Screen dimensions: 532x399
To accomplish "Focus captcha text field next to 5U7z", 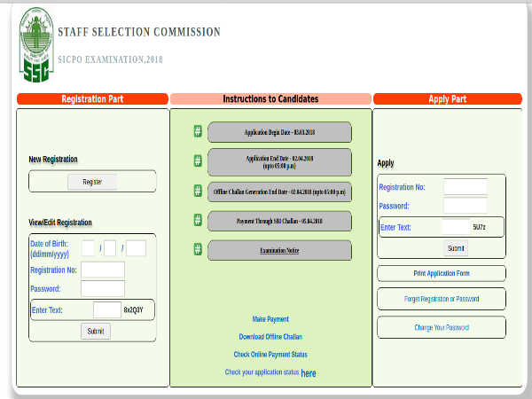I will click(456, 227).
